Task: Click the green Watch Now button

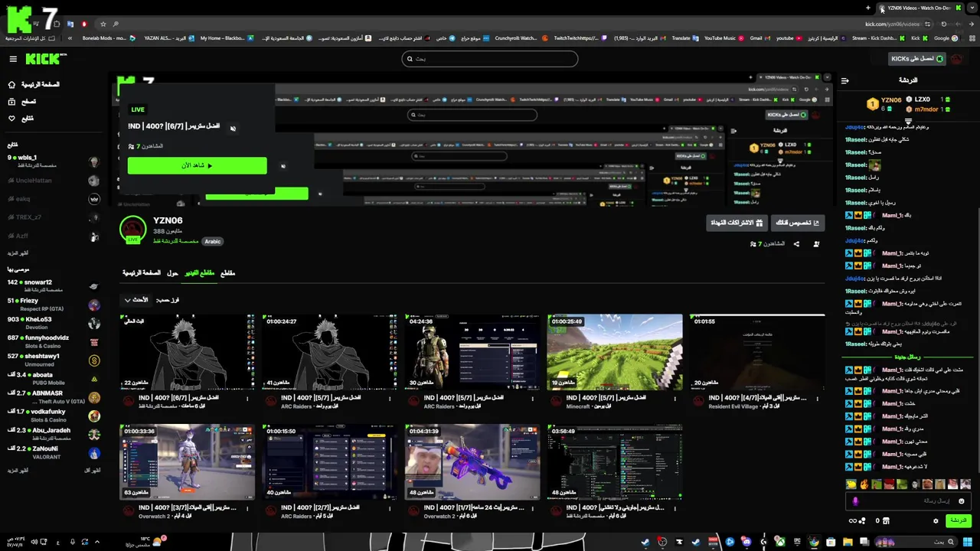Action: [198, 165]
